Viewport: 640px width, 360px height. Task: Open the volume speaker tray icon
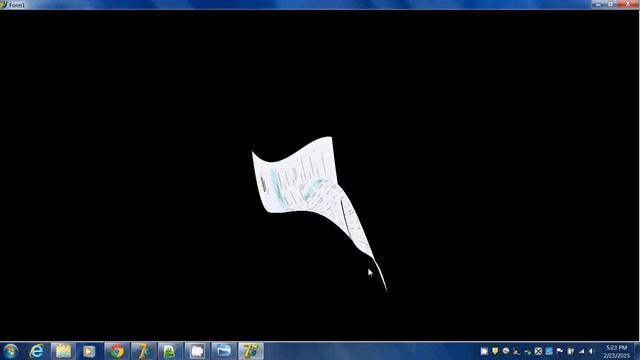click(591, 351)
